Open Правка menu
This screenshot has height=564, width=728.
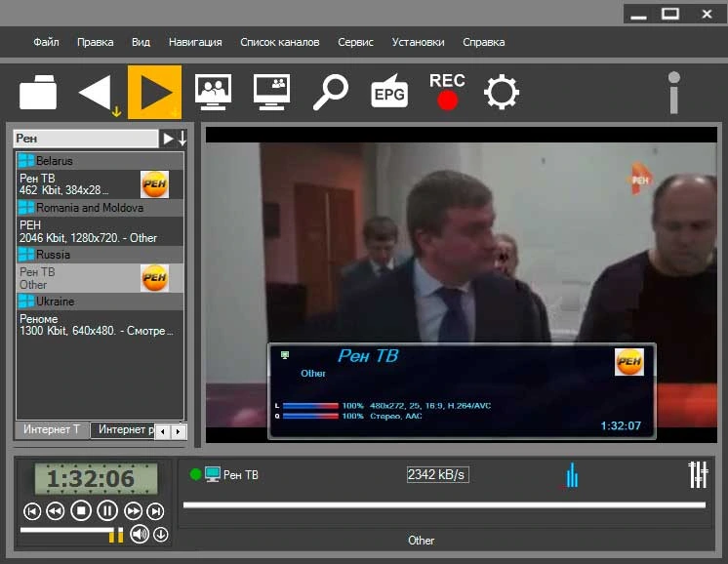point(96,42)
